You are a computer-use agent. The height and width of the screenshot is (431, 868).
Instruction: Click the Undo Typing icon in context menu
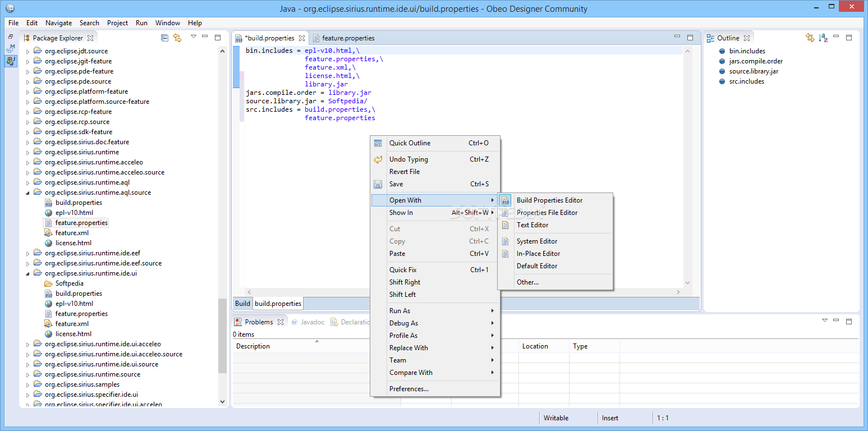tap(378, 159)
